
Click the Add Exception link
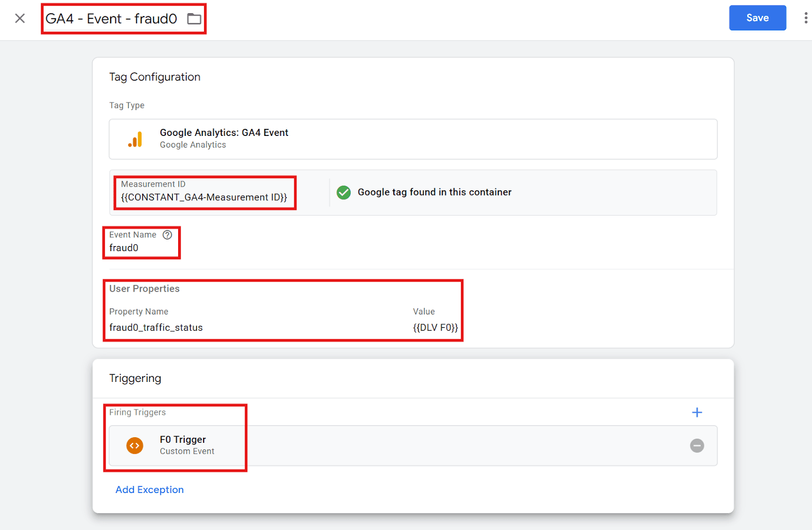coord(150,489)
